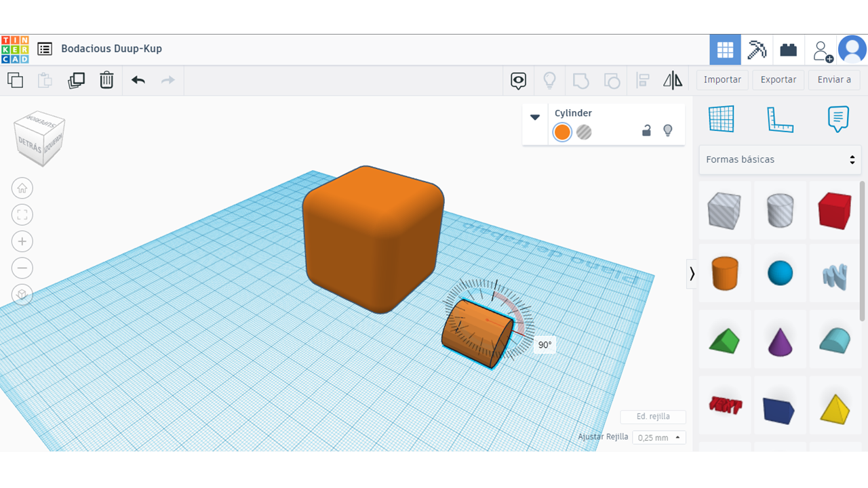Select the Ruler tool
The width and height of the screenshot is (868, 488).
(780, 119)
